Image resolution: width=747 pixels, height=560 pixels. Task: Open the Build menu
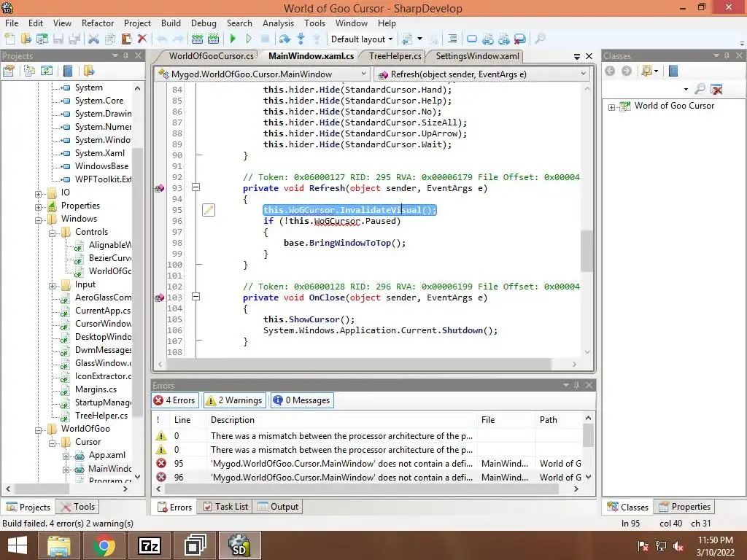click(x=171, y=23)
